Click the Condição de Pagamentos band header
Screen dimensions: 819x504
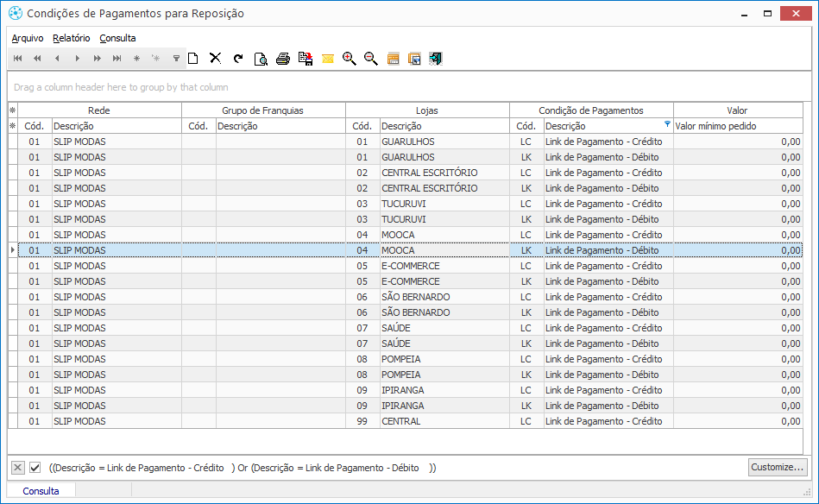click(x=591, y=110)
